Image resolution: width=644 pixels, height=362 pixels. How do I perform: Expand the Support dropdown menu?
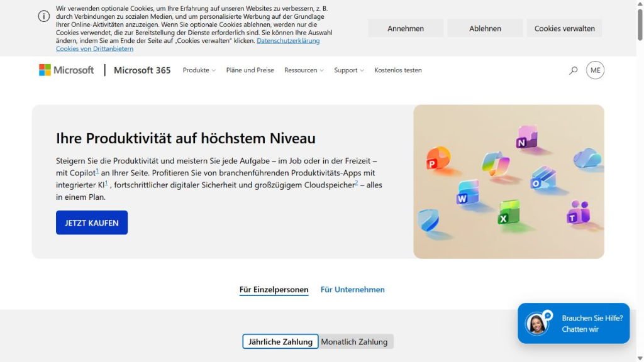(x=348, y=70)
